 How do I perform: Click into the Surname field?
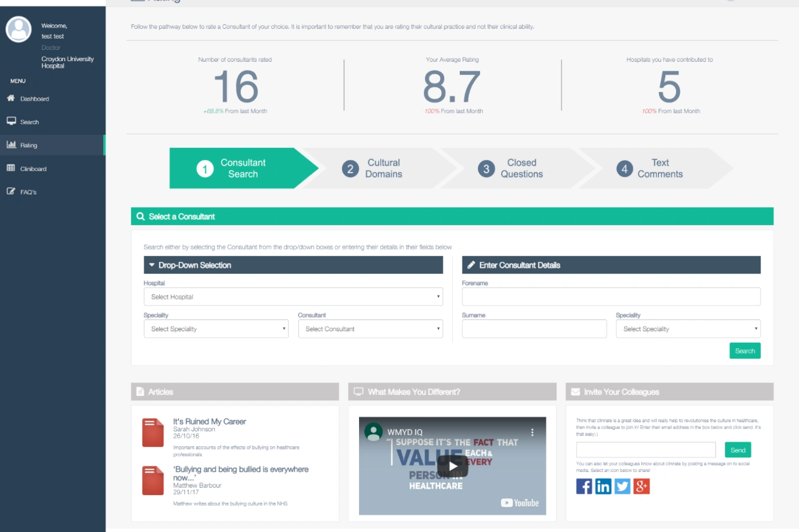coord(534,329)
